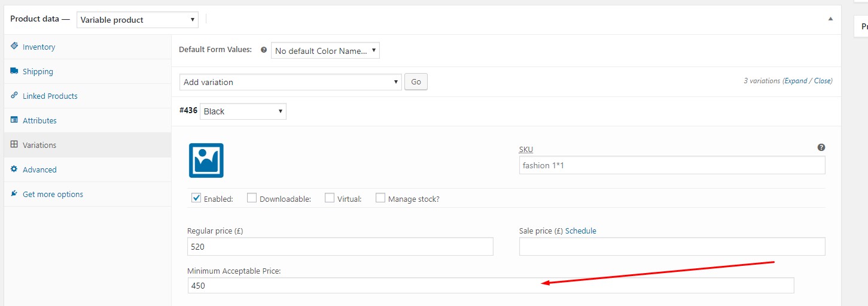Open the Variable product type dropdown
The image size is (868, 306).
pos(138,19)
